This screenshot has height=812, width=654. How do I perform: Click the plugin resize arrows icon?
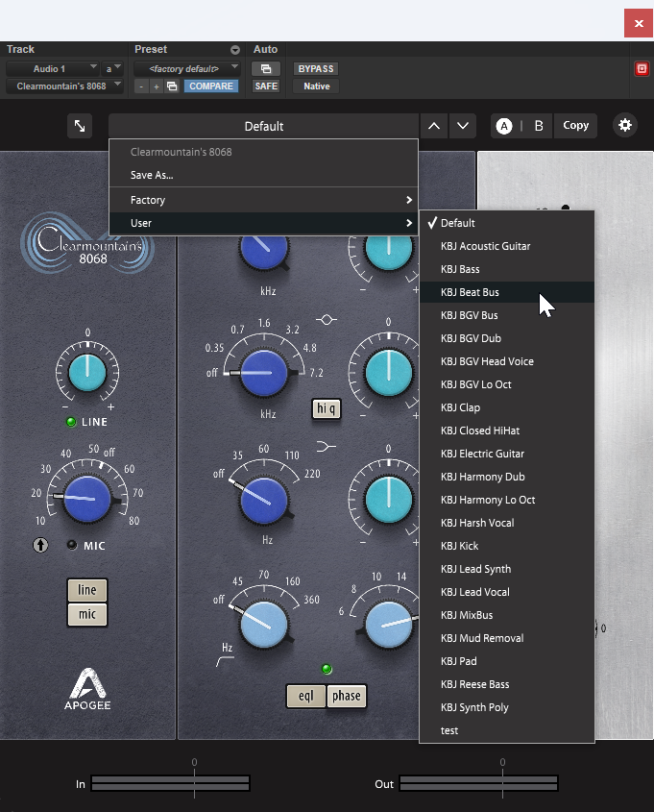tap(80, 126)
